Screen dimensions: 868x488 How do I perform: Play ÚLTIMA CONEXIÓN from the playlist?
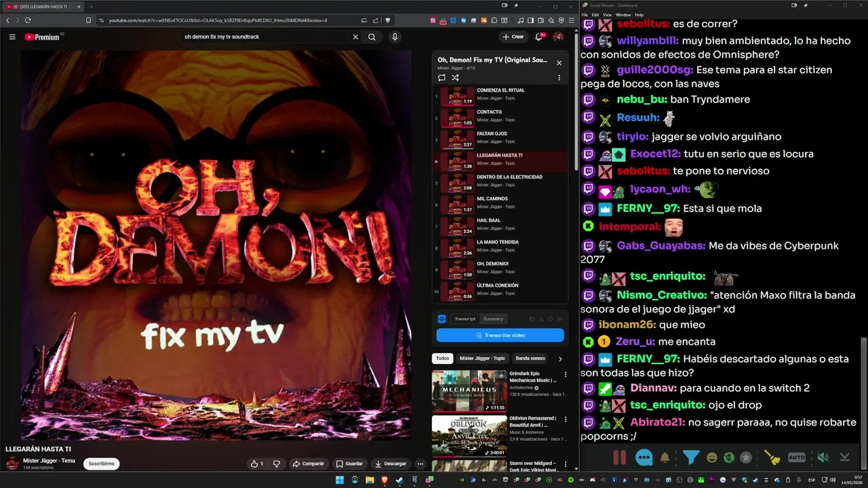[500, 291]
